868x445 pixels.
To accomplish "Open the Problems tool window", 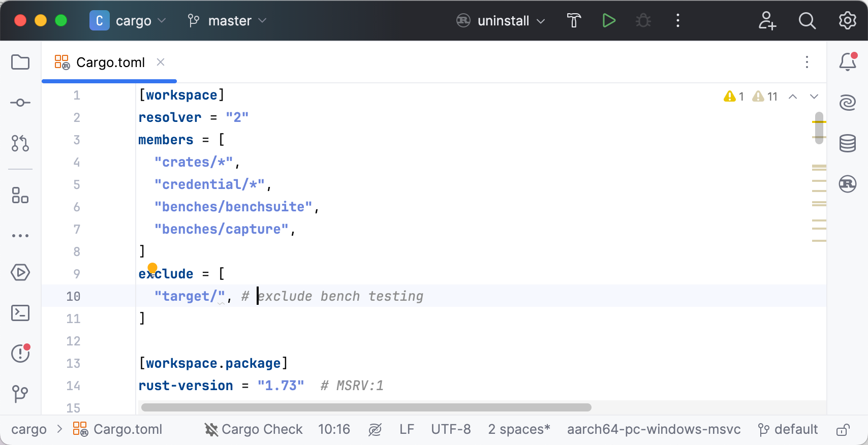I will pyautogui.click(x=20, y=353).
